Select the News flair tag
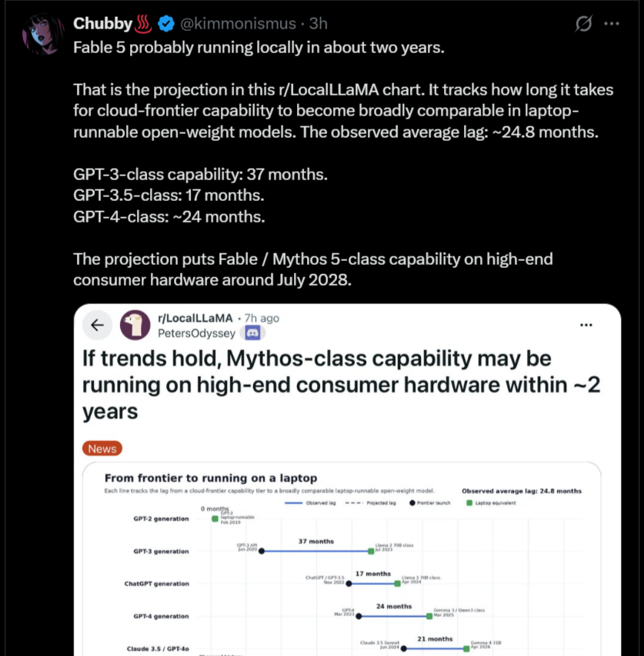The width and height of the screenshot is (644, 656). coord(102,448)
